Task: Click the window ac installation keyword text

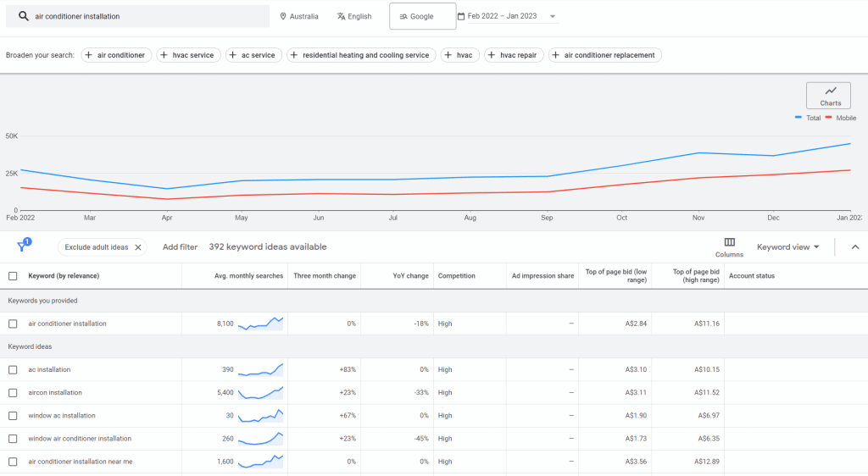Action: tap(61, 416)
